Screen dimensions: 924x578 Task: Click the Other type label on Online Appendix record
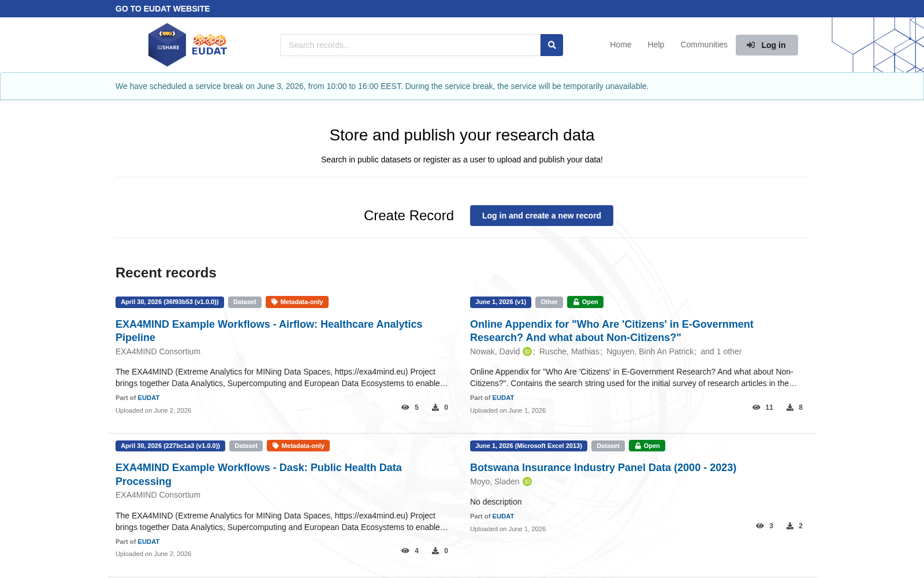point(549,302)
